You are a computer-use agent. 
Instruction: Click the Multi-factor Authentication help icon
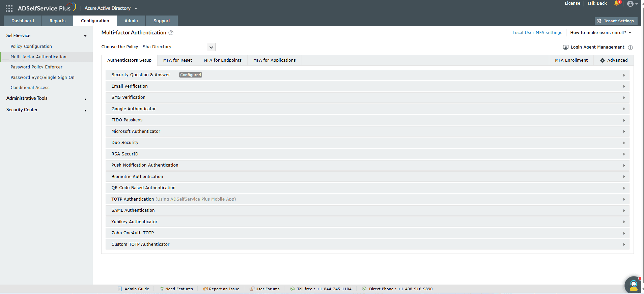point(171,33)
